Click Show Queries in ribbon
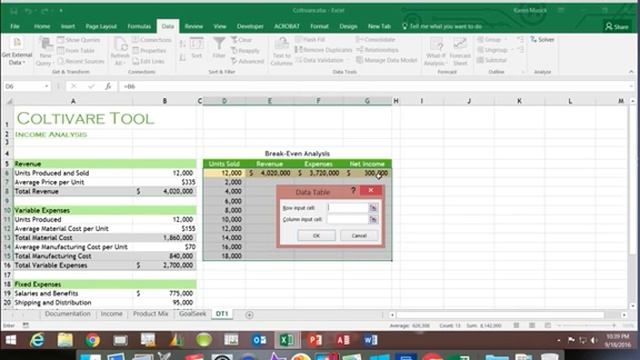Viewport: 640px width, 360px height. coord(79,40)
